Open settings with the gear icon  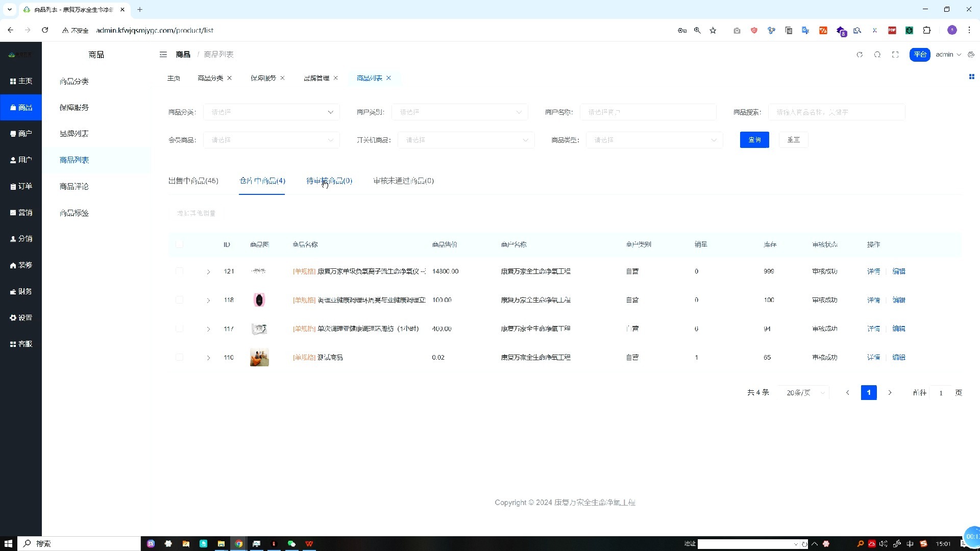tap(971, 55)
